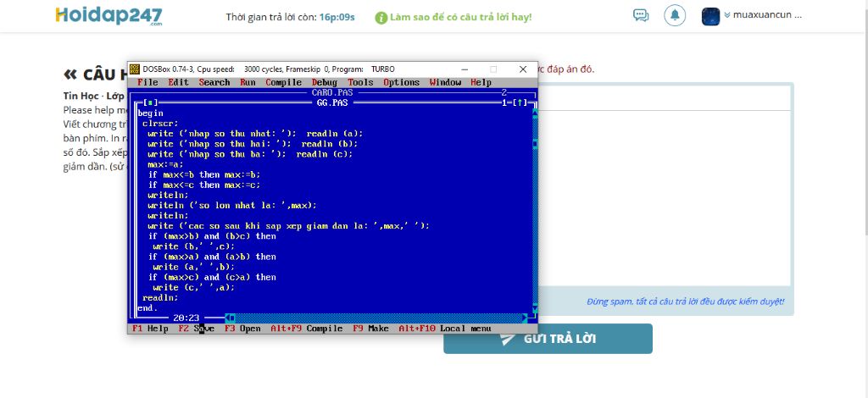This screenshot has height=398, width=868.
Task: Click the 'if max<=c then max:=c;' line
Action: point(203,185)
